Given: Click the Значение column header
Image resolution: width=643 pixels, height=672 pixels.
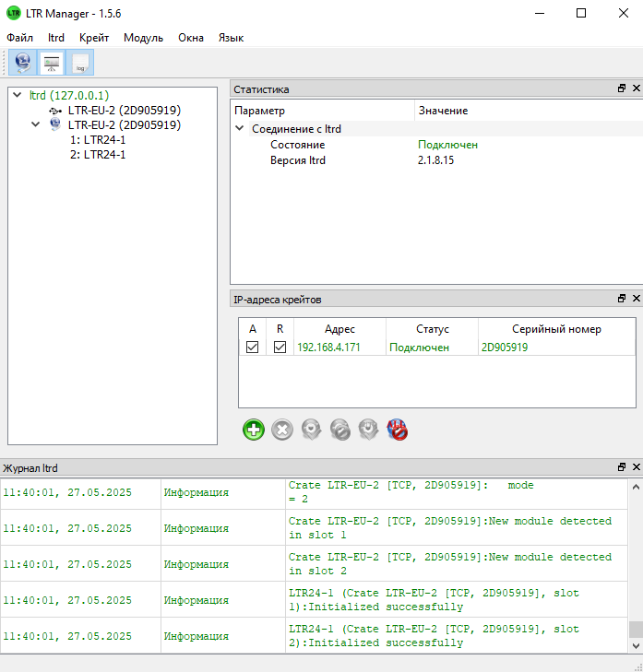Looking at the screenshot, I should click(529, 111).
